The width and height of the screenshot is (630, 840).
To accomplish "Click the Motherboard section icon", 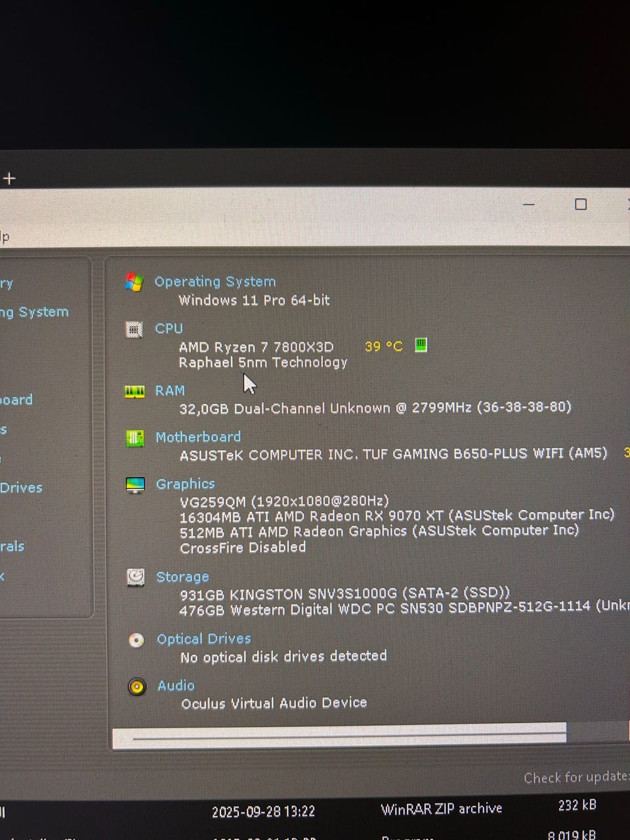I will point(135,438).
